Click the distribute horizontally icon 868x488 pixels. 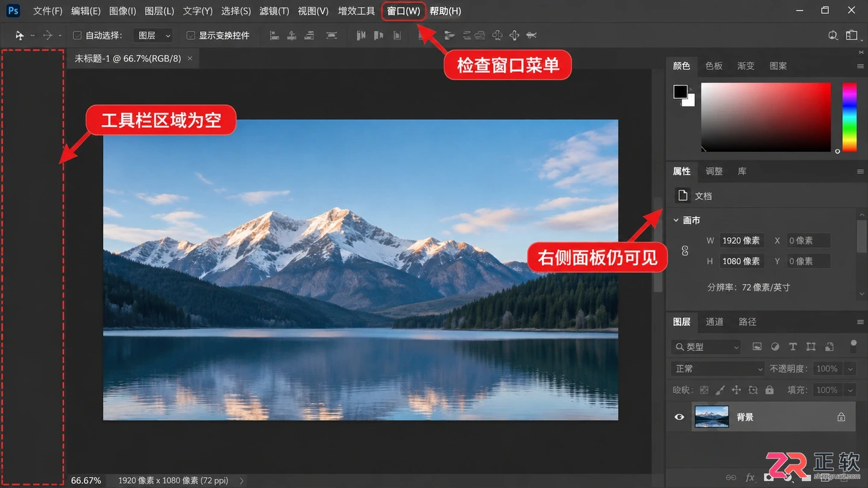pos(331,36)
